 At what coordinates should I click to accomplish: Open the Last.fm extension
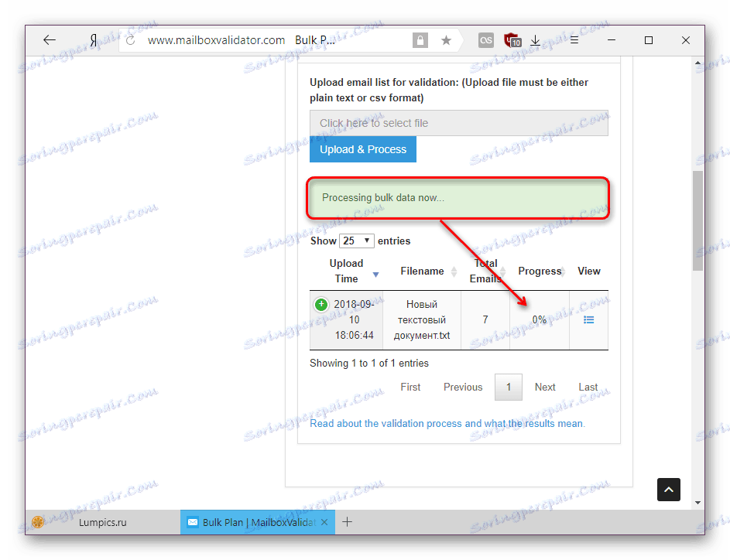485,39
